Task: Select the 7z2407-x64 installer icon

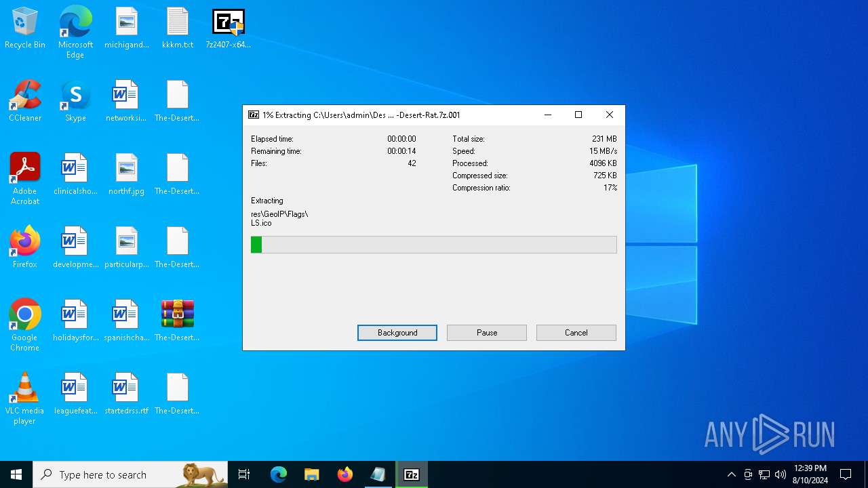Action: coord(229,28)
